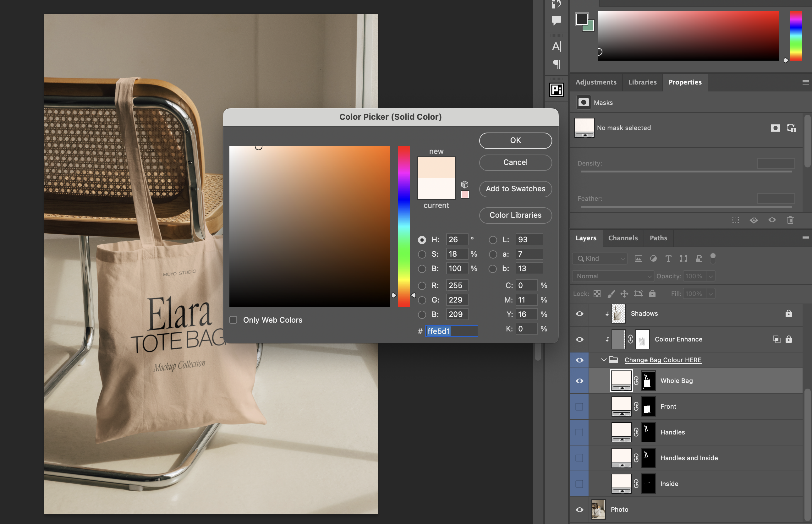
Task: Open the Character panel icon
Action: (557, 46)
